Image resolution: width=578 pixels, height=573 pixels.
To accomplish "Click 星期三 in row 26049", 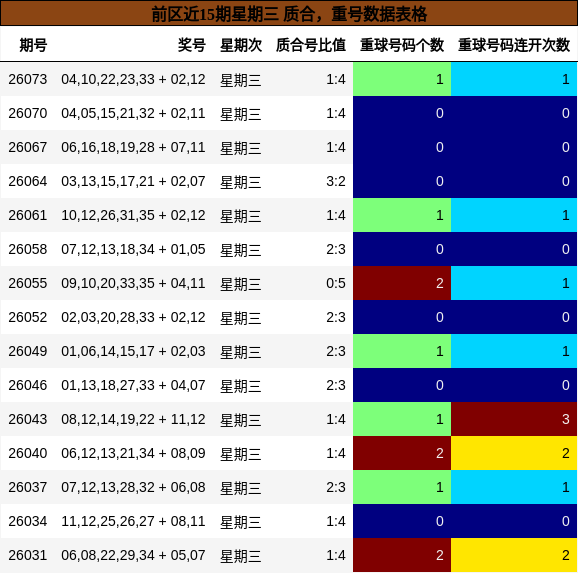I will [x=241, y=352].
